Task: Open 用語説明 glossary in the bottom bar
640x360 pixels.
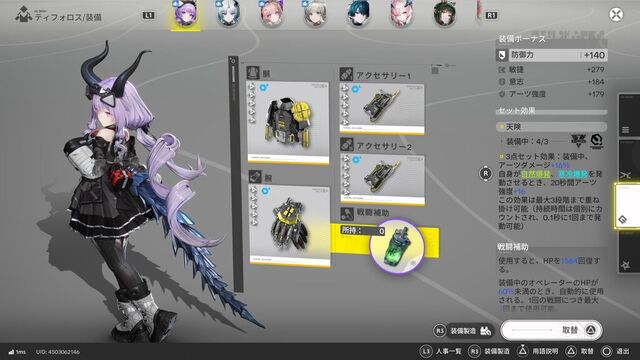Action: (x=538, y=351)
